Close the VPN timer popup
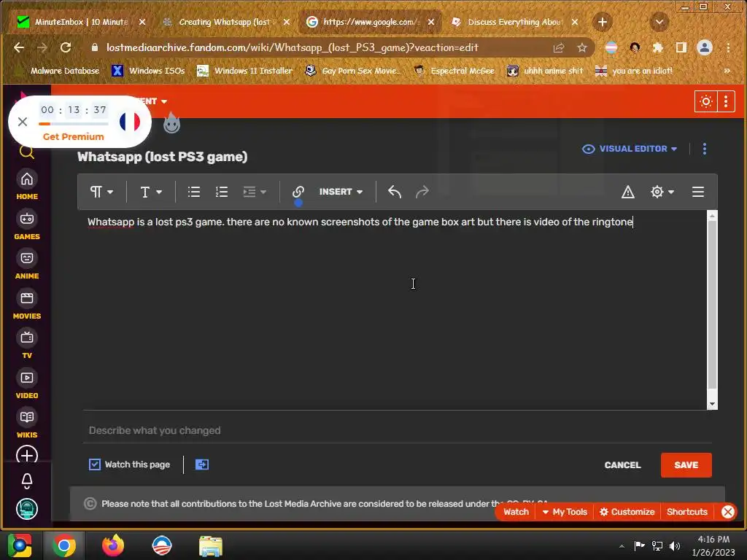Viewport: 747px width, 560px height. point(23,122)
